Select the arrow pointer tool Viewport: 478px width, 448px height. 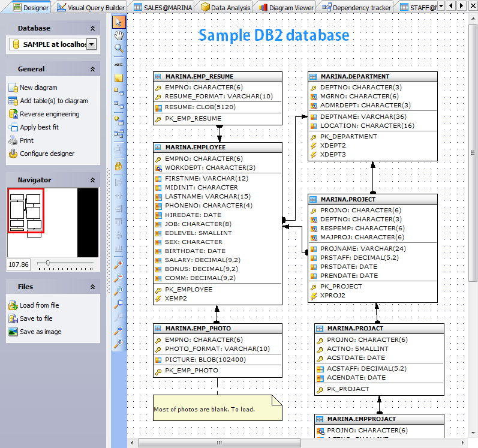pos(119,23)
